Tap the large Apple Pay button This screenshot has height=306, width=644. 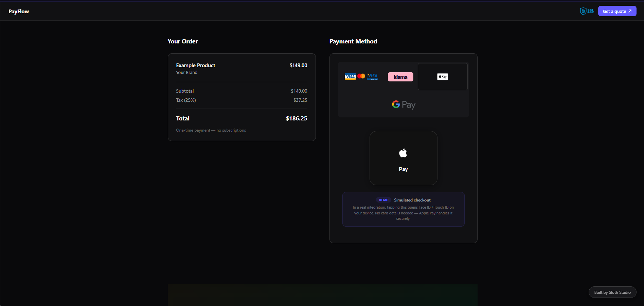(403, 158)
